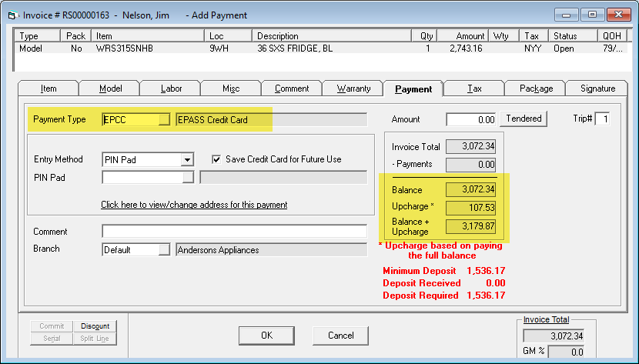Maximize the invoice window
639x364 pixels.
(592, 15)
